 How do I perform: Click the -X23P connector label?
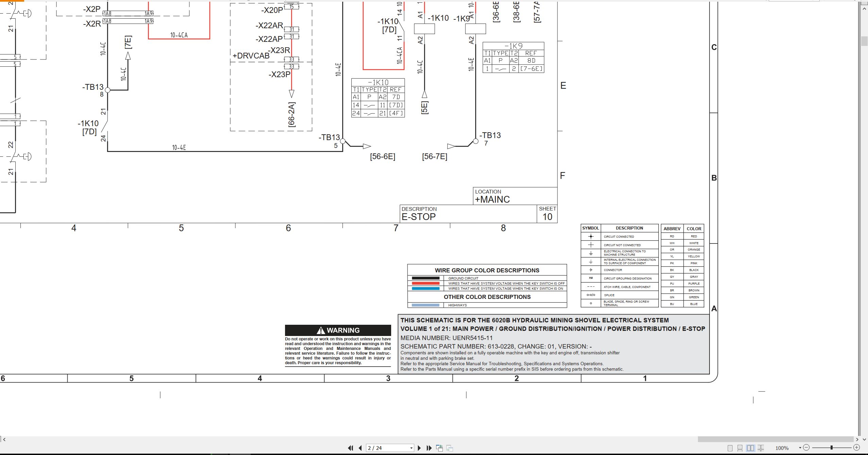point(280,74)
